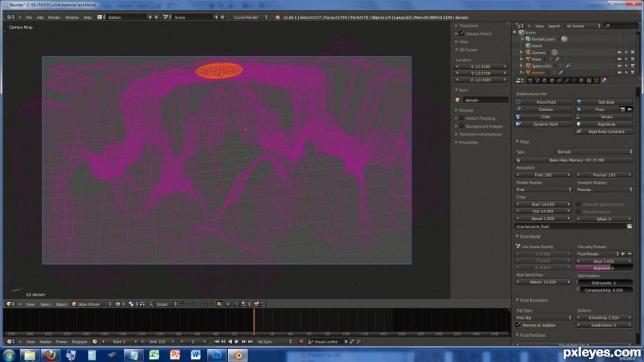The width and height of the screenshot is (644, 362).
Task: Jump to first frame in timeline
Action: point(217,342)
